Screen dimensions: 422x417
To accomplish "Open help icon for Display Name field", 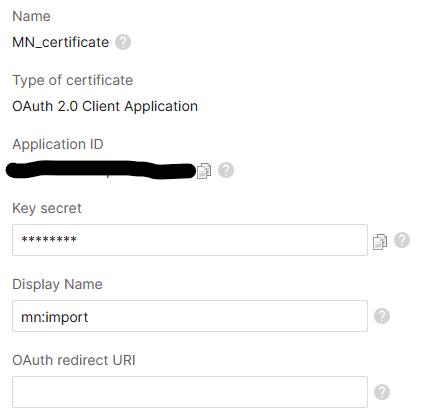I will 382,316.
